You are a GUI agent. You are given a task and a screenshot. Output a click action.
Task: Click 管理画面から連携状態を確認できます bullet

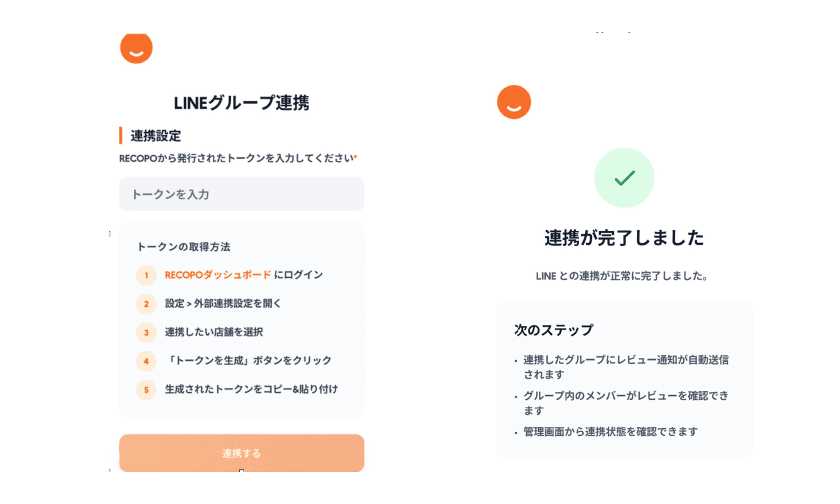coord(610,432)
